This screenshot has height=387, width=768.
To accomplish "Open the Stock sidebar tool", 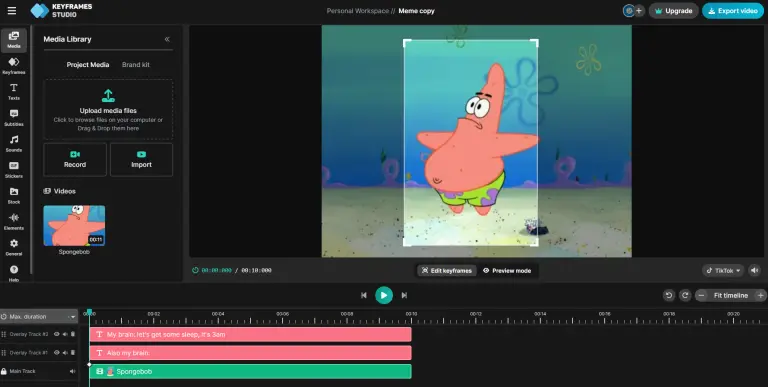I will point(14,195).
